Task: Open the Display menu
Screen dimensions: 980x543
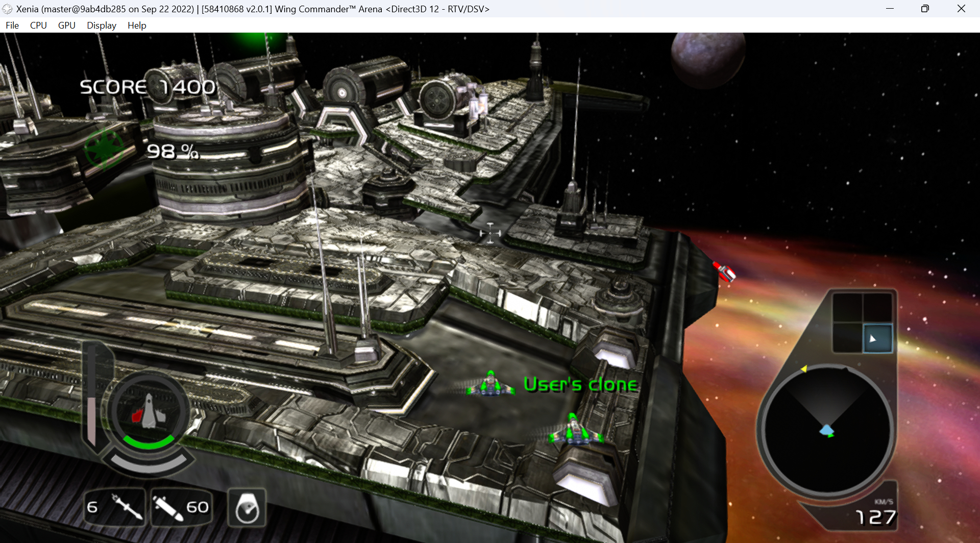Action: pos(101,26)
